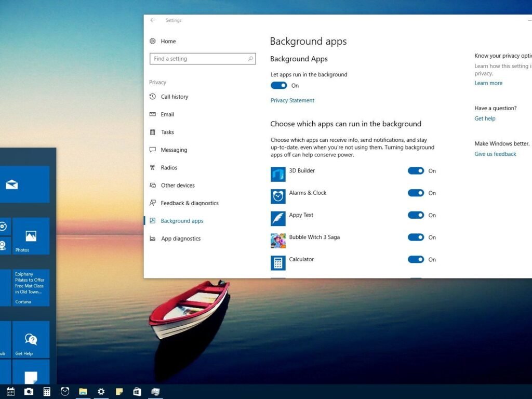Click the 3D Builder app icon
Screen dimensions: 532x399
278,174
